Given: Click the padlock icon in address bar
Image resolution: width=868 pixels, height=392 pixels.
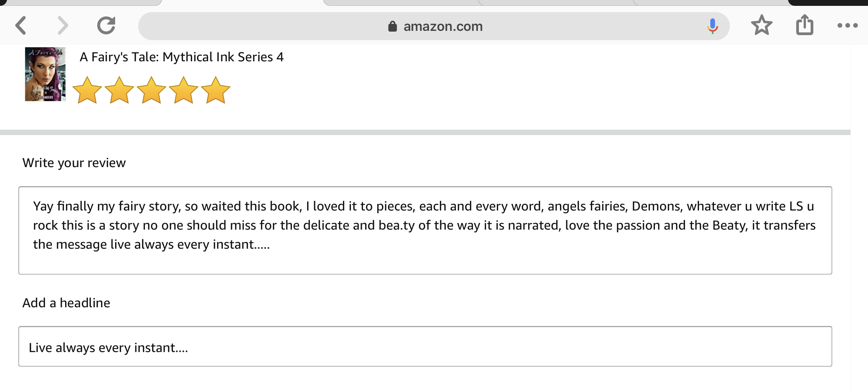Looking at the screenshot, I should (392, 27).
